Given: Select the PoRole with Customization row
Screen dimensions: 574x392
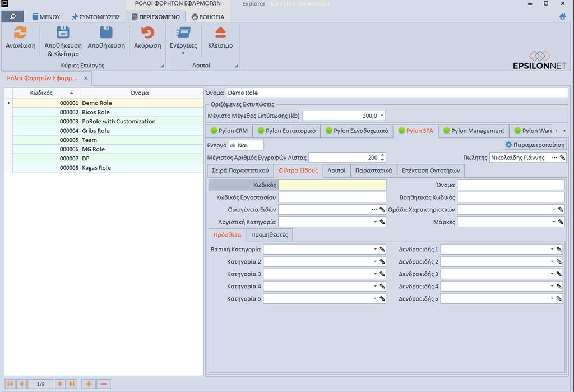Looking at the screenshot, I should point(108,121).
